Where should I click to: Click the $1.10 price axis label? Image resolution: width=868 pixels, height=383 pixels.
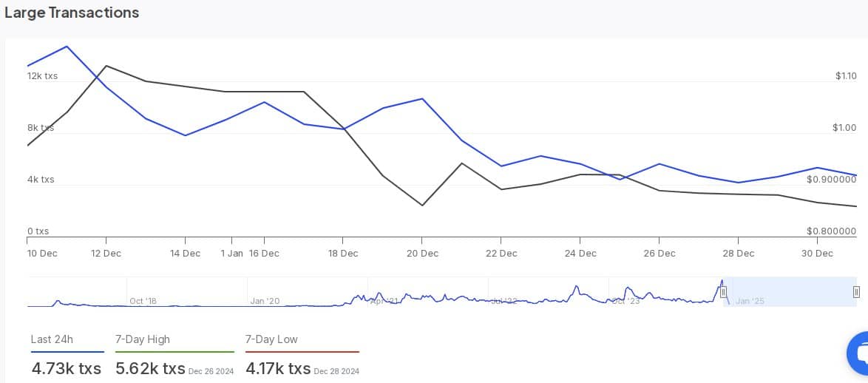pos(846,76)
